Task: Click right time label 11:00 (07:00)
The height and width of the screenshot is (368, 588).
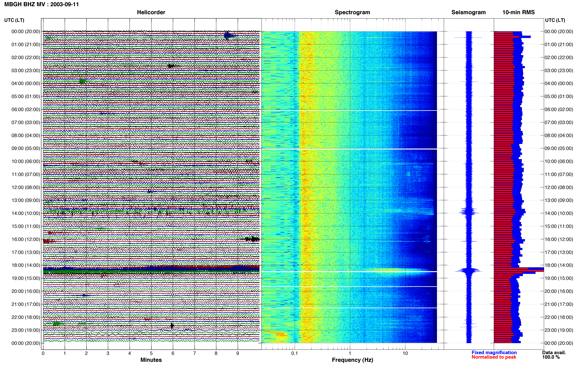Action: pos(559,175)
